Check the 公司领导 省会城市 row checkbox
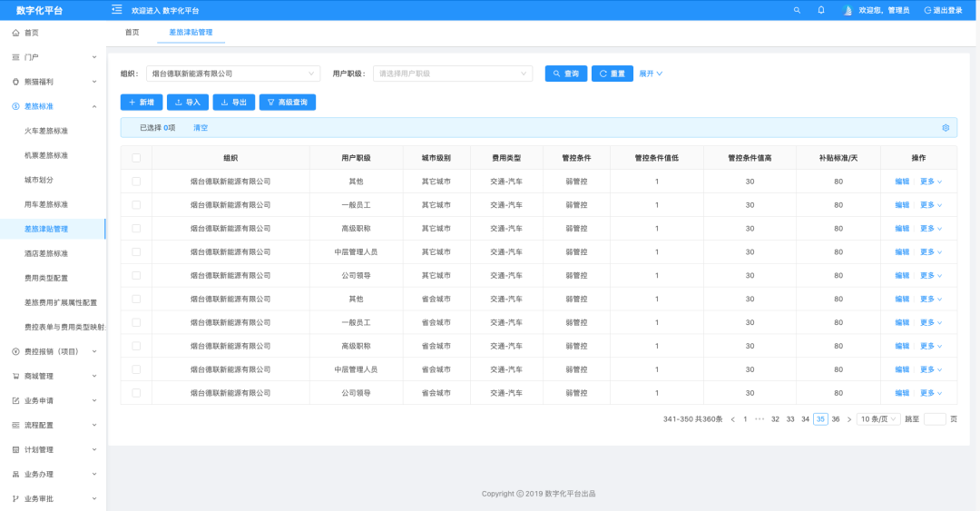Viewport: 980px width, 511px height. pyautogui.click(x=136, y=393)
